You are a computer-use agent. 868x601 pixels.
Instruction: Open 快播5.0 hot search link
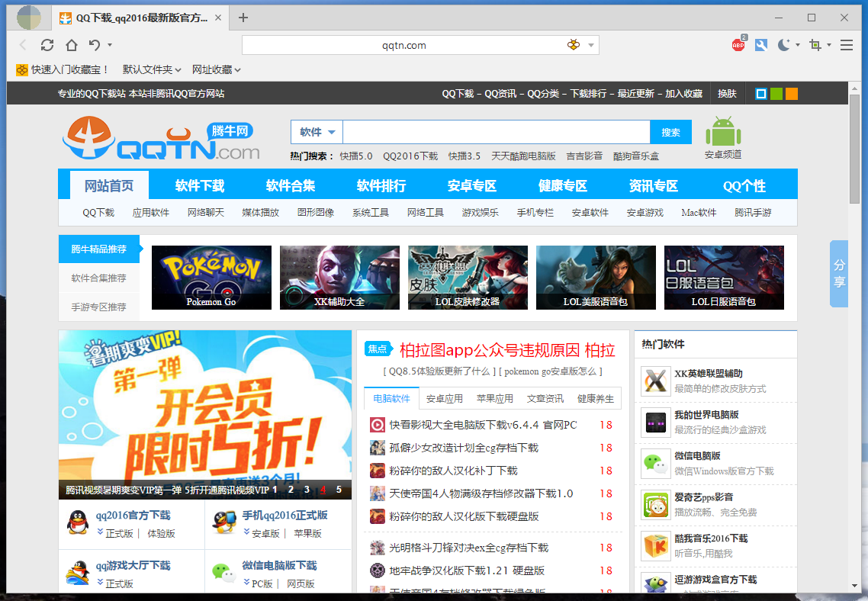pyautogui.click(x=356, y=156)
